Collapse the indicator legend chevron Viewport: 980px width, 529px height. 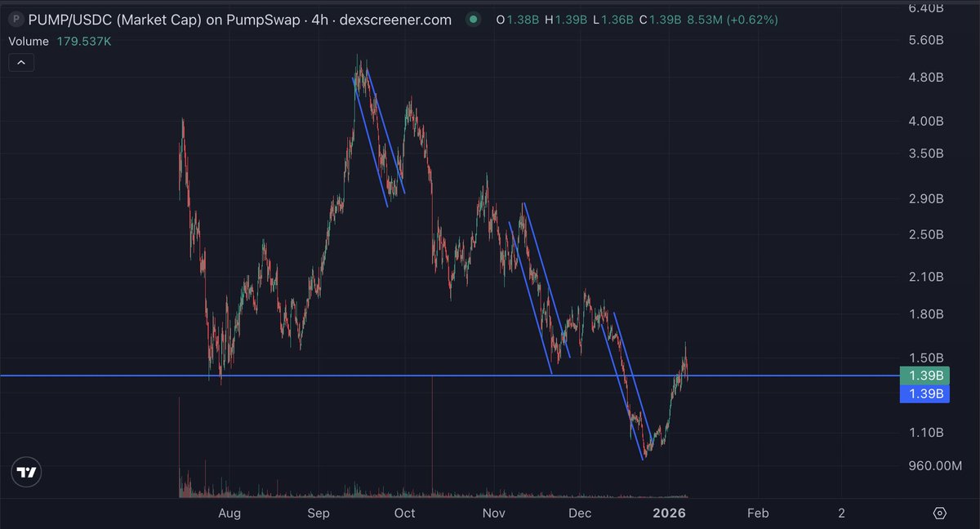tap(21, 62)
